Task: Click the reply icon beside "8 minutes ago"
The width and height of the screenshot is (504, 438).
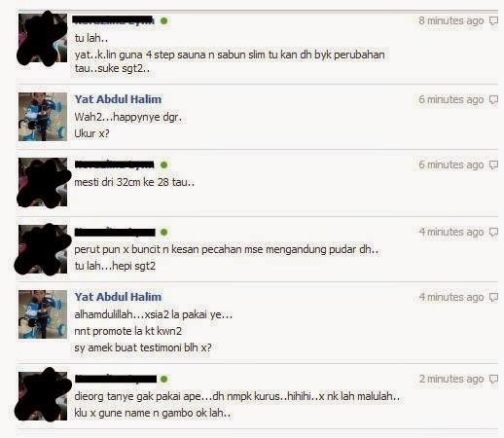Action: (x=493, y=21)
